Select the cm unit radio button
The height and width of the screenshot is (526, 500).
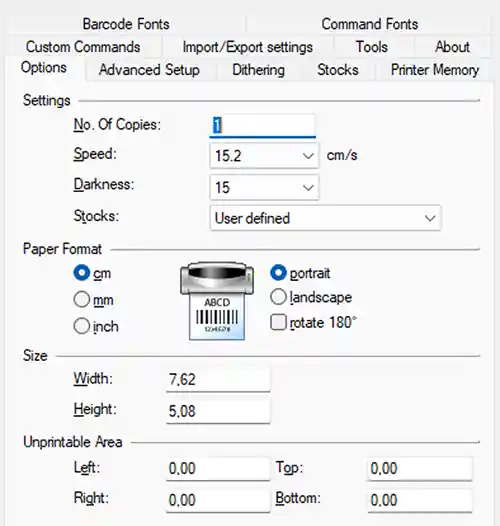(82, 272)
